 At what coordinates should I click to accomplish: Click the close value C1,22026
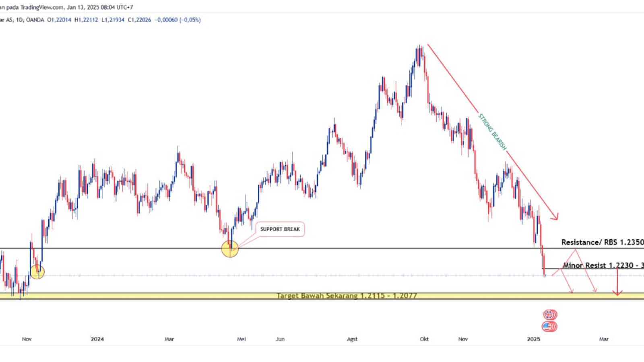click(x=139, y=20)
